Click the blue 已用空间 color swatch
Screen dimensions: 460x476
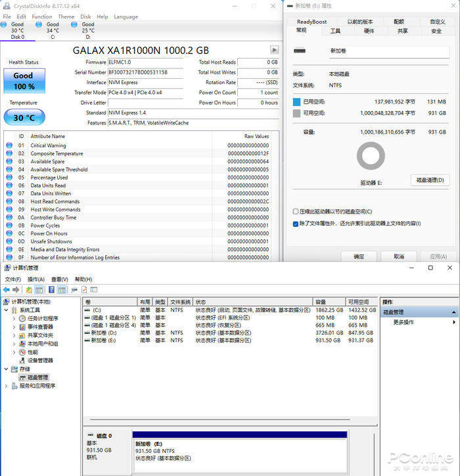297,102
